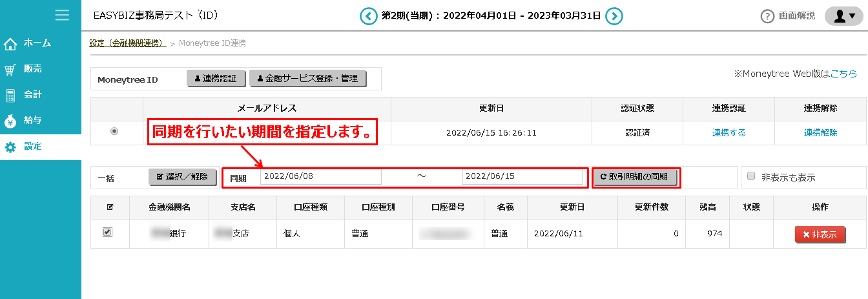The image size is (868, 299).
Task: Select the email address radio button
Action: click(x=114, y=131)
